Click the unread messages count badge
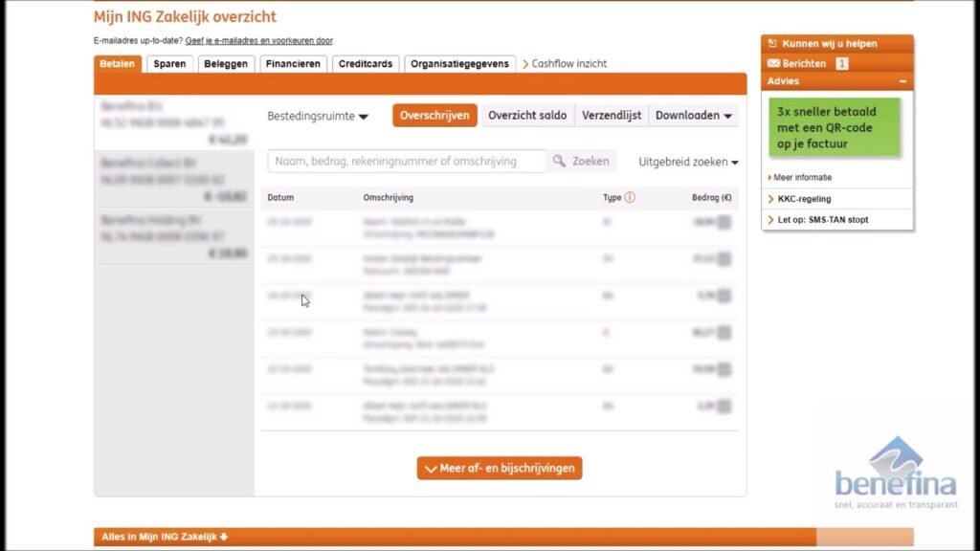980x551 pixels. coord(842,64)
